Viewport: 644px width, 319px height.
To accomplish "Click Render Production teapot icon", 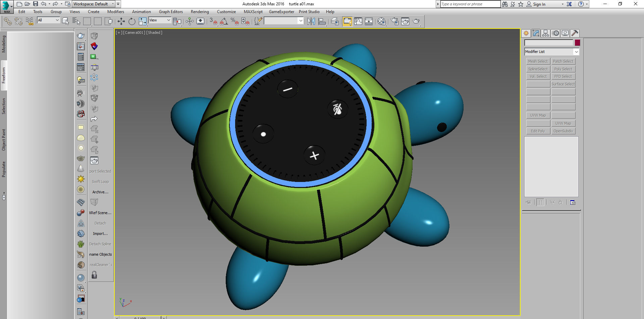I will point(416,21).
